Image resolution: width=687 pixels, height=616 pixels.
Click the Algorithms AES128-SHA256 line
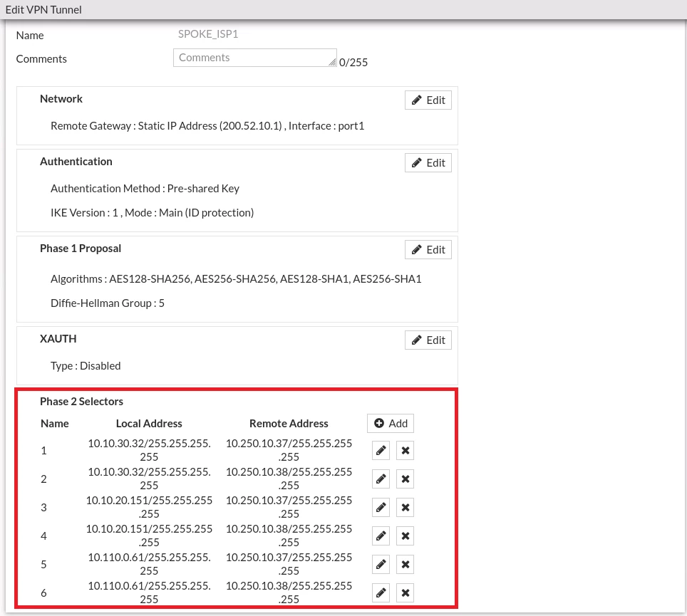236,279
